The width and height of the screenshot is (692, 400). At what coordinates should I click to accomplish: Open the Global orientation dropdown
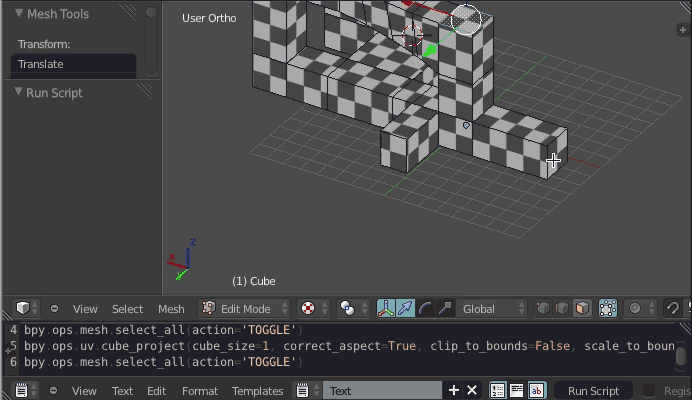tap(492, 309)
